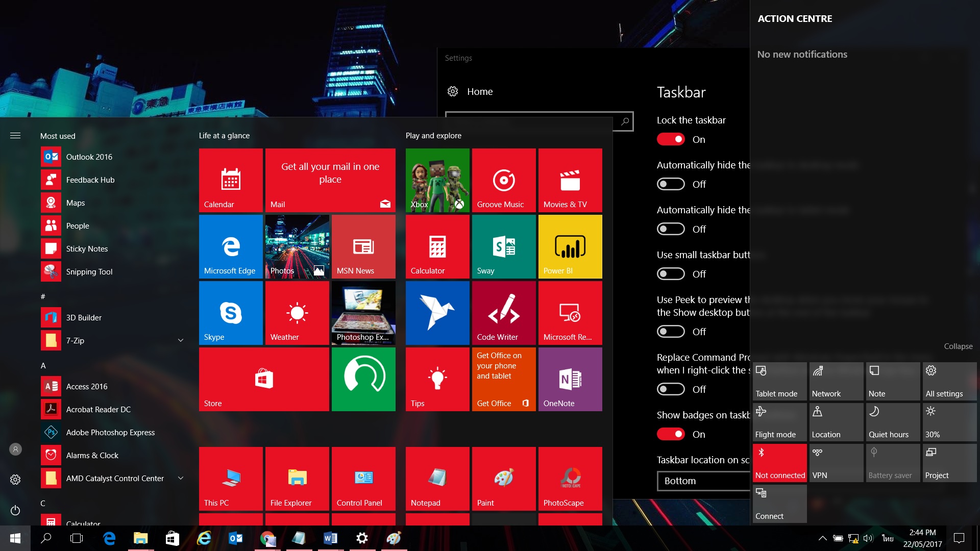980x551 pixels.
Task: Click the Snipping Tool app entry
Action: click(x=89, y=271)
